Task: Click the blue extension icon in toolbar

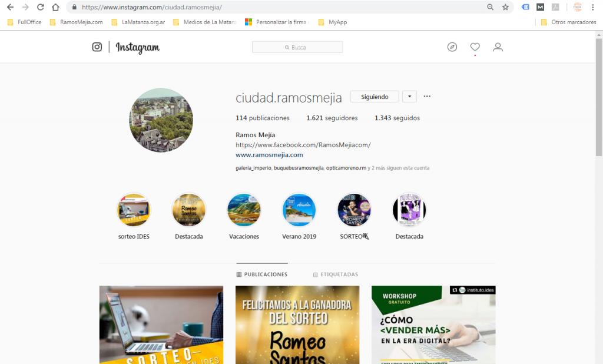Action: [525, 7]
